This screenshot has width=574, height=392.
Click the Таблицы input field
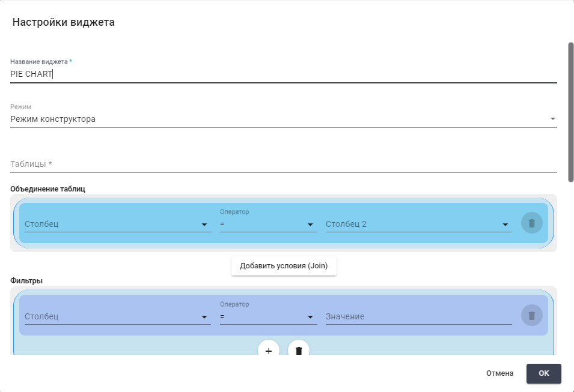282,164
